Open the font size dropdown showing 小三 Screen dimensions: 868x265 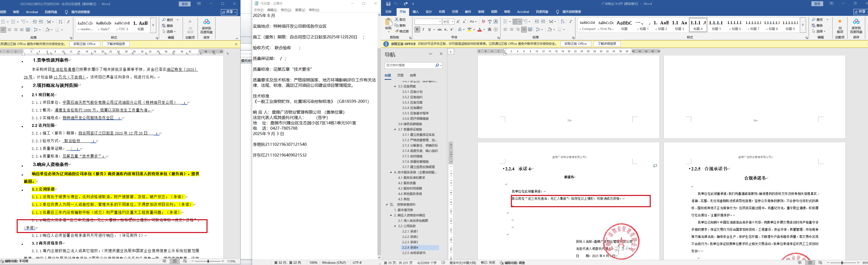[x=452, y=21]
